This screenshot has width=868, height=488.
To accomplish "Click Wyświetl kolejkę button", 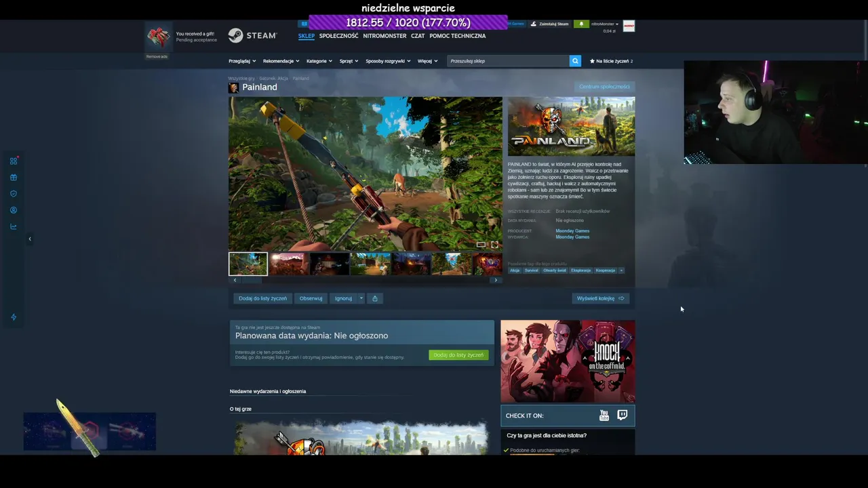I will point(601,298).
